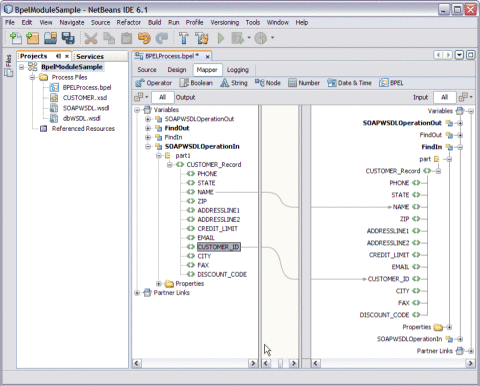Open the String palette category
Screen dimensions: 480x386
[234, 83]
